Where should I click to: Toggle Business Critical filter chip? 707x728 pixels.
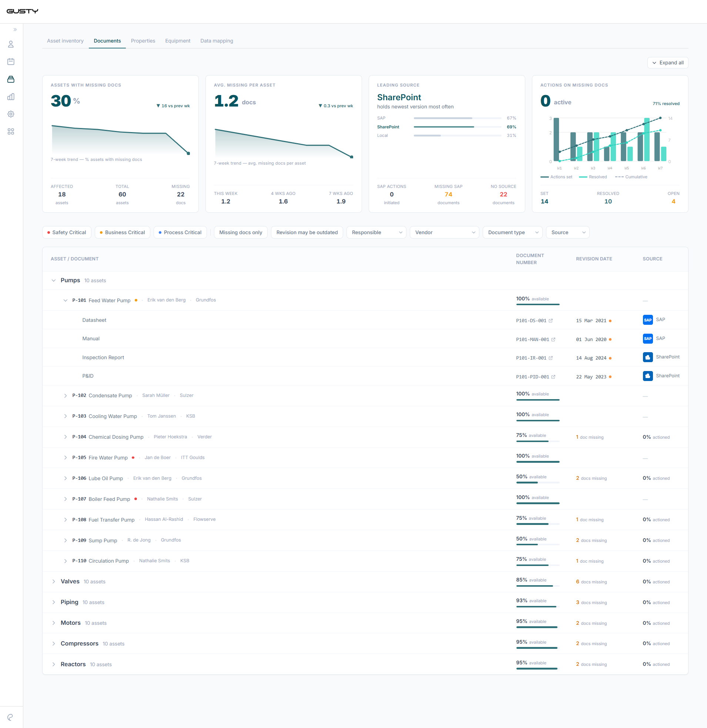click(122, 233)
